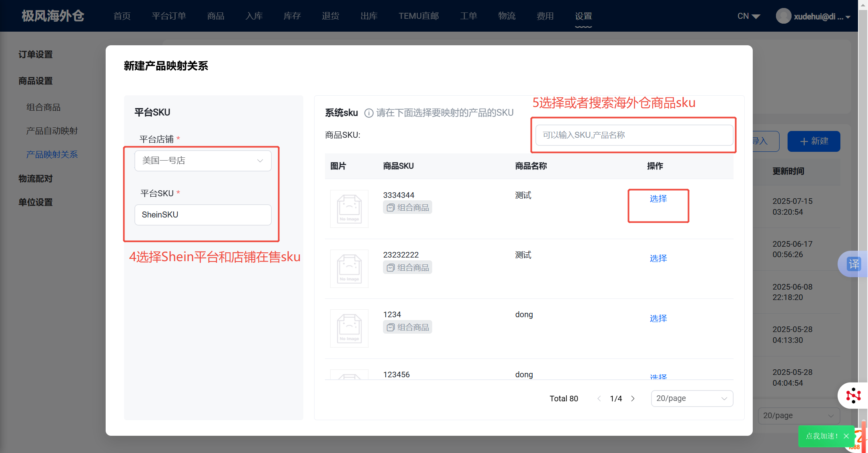Click the 更新时间 column header
The image size is (868, 453).
coord(788,171)
